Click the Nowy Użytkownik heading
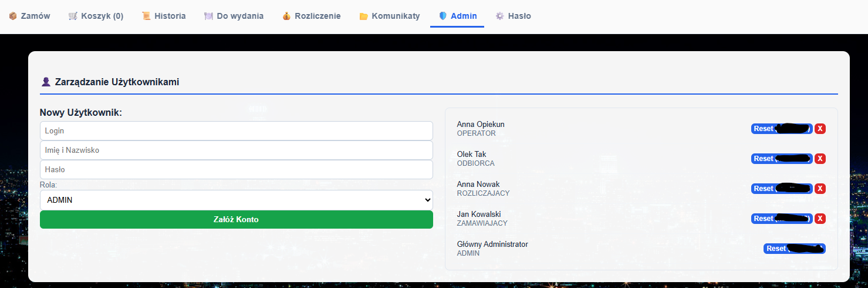The image size is (868, 288). [81, 112]
